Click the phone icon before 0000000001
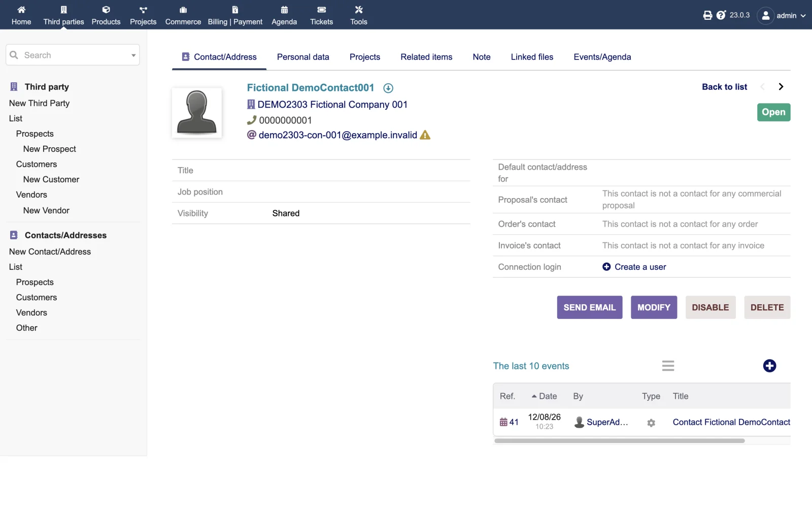 pyautogui.click(x=251, y=120)
